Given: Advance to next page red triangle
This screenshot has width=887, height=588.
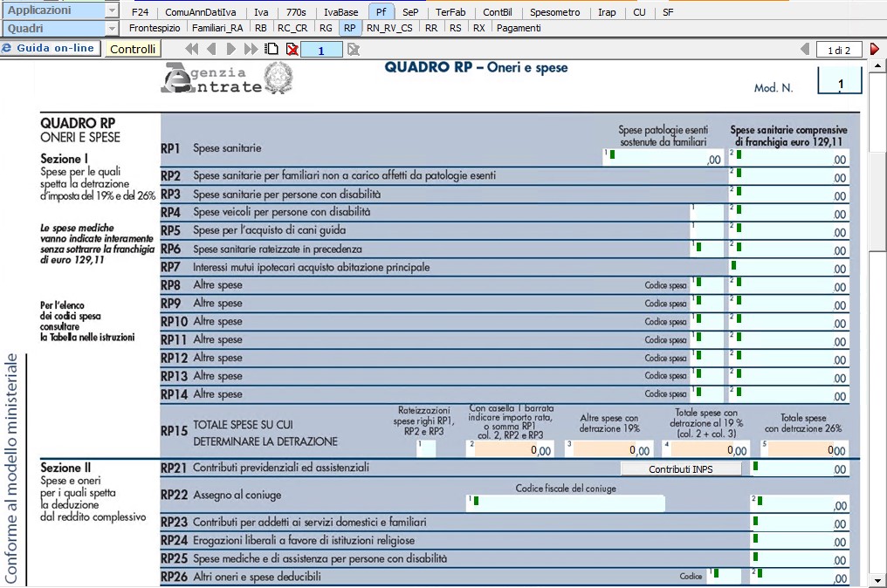Looking at the screenshot, I should 875,49.
